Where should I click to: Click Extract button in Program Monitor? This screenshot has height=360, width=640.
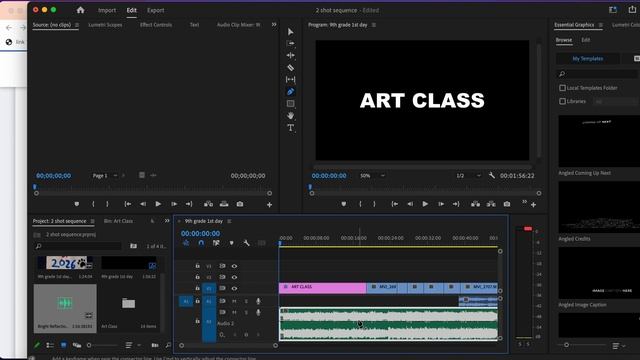tap(491, 204)
